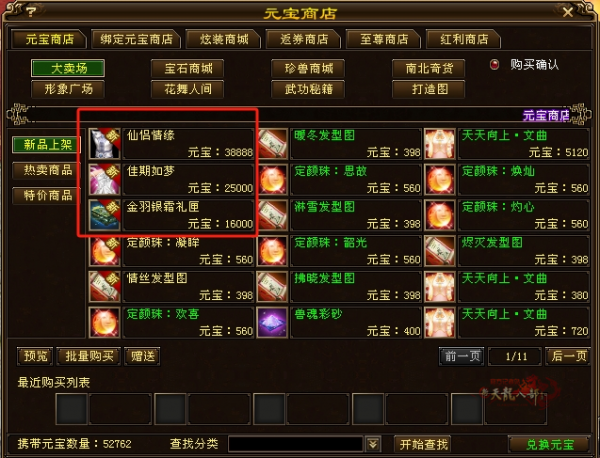Toggle the 购买确认 radio button
This screenshot has width=600, height=458.
point(494,65)
